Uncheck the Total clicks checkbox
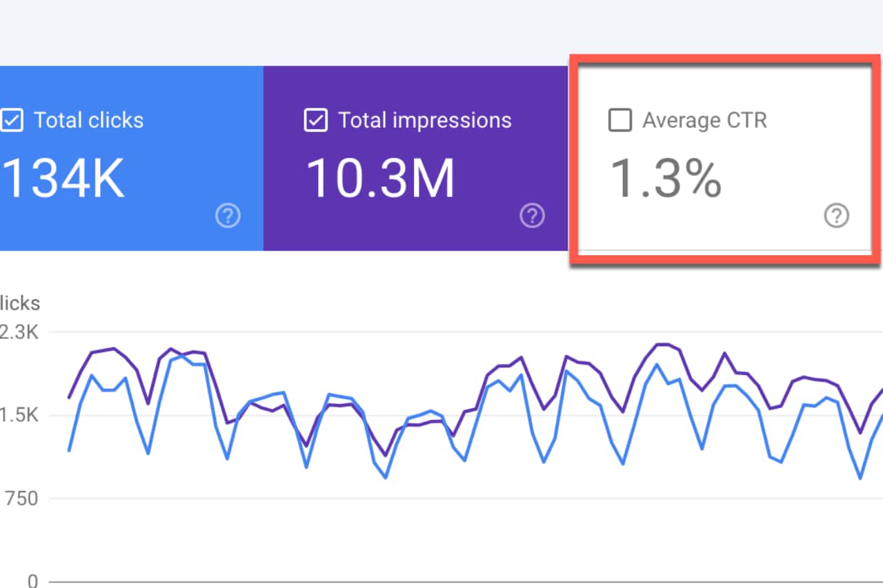 tap(11, 121)
